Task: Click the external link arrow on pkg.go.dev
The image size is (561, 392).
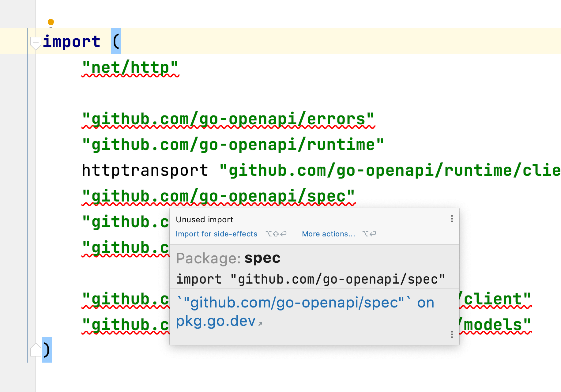Action: [261, 323]
